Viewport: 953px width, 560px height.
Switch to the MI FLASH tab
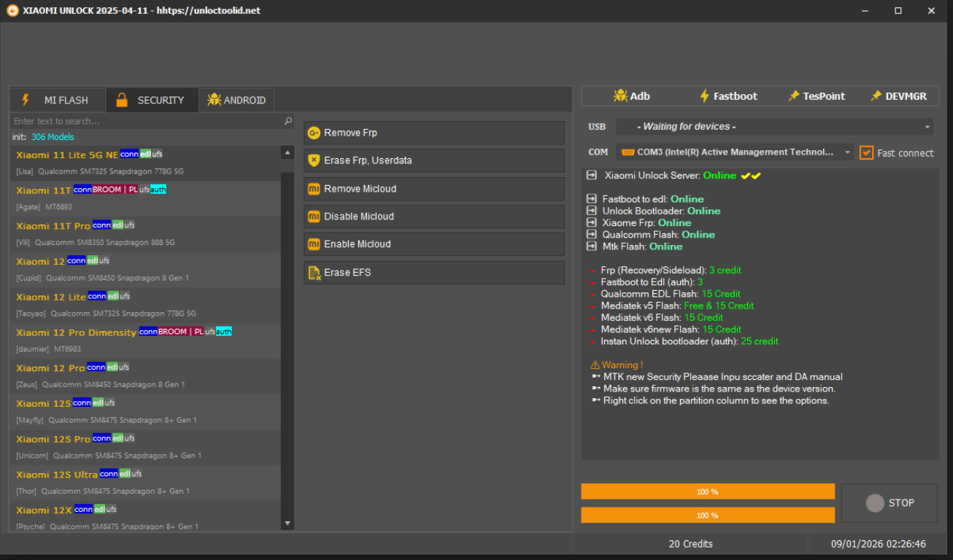(58, 100)
